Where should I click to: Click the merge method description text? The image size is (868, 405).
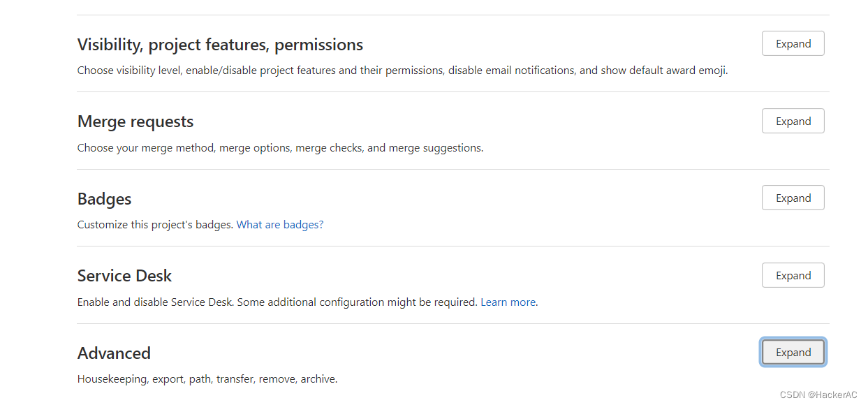280,148
